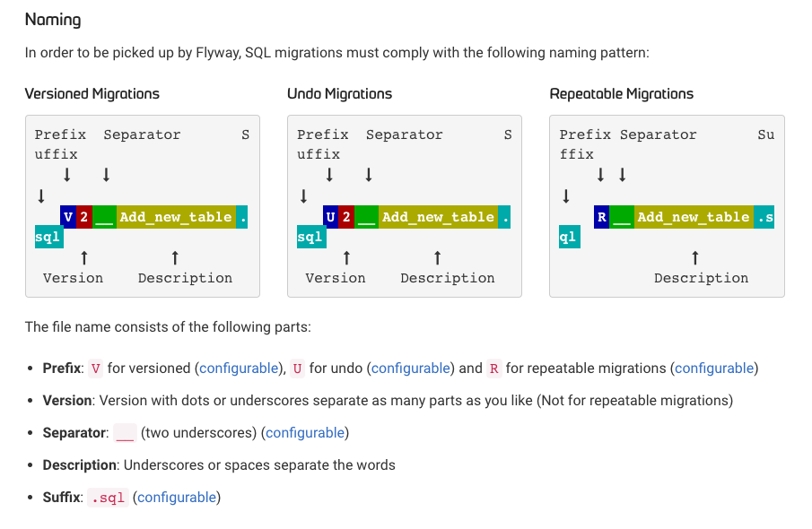The width and height of the screenshot is (812, 529).
Task: Open configurable link for Suffix
Action: tap(177, 498)
